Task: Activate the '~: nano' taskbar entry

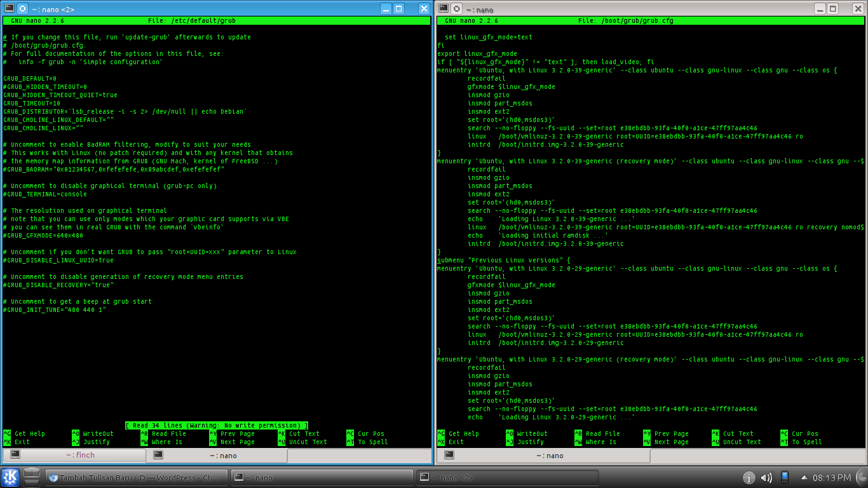Action: point(321,478)
